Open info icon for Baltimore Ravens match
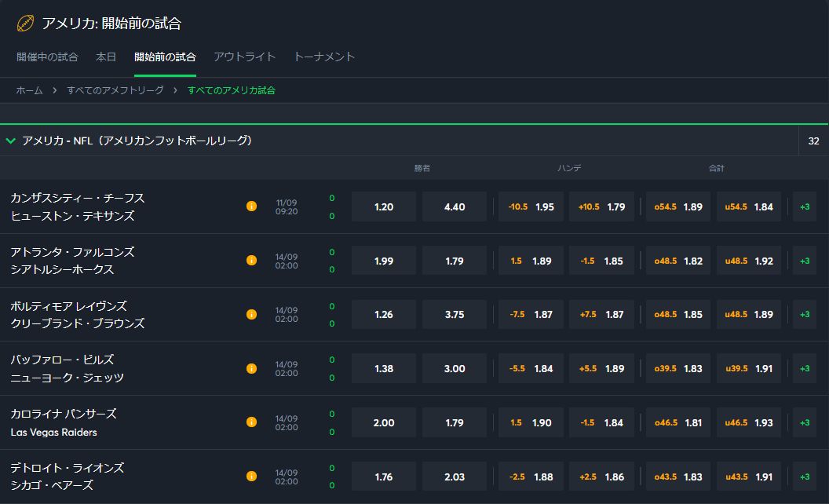The height and width of the screenshot is (504, 829). [251, 314]
